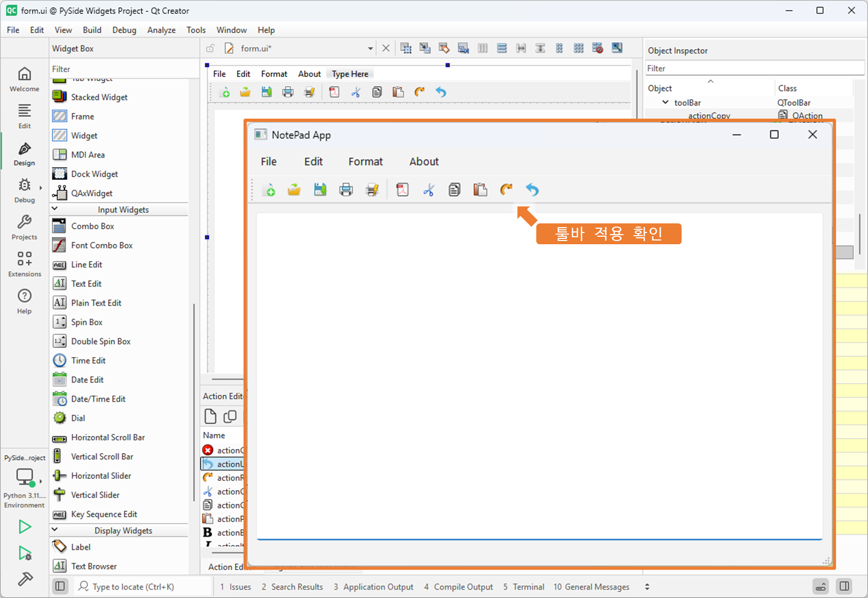Screen dimensions: 868x598
Task: Click Copy icon in NotePad App toolbar
Action: pos(455,189)
